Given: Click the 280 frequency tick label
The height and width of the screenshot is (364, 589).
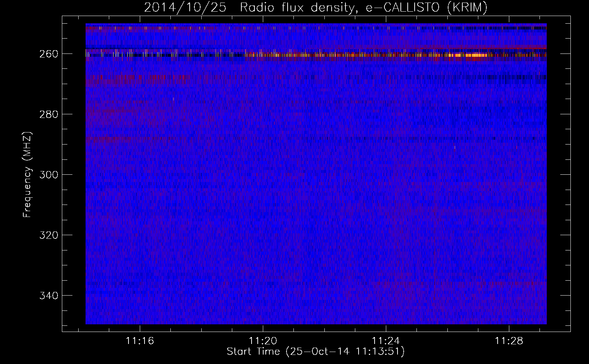Looking at the screenshot, I should [x=48, y=114].
